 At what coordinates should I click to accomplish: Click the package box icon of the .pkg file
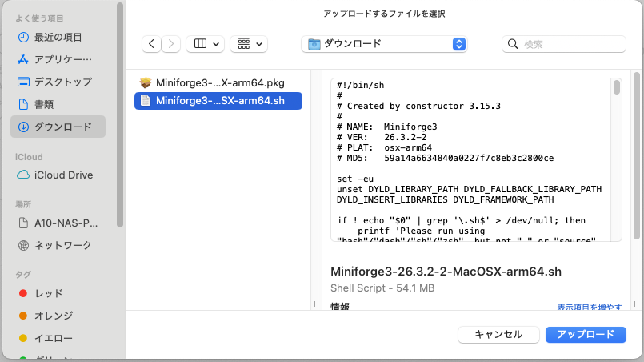[145, 82]
